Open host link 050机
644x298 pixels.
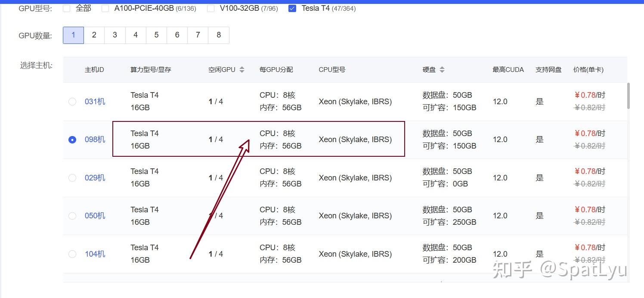pyautogui.click(x=95, y=216)
